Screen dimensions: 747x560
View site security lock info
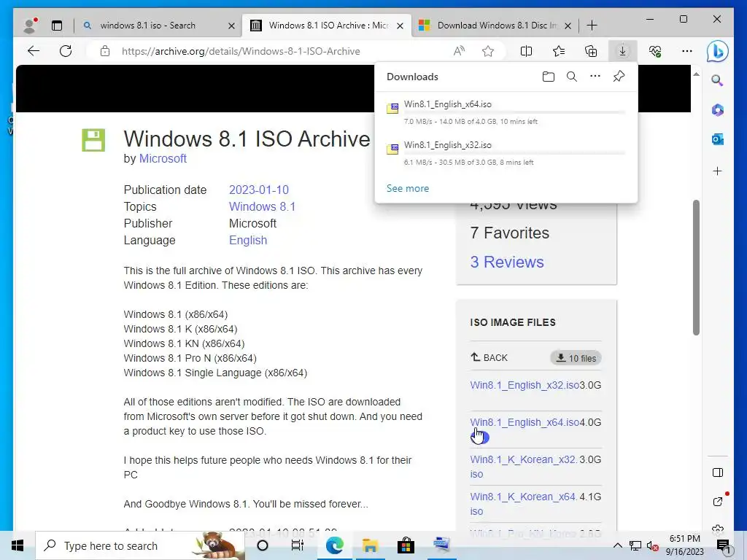(x=105, y=51)
